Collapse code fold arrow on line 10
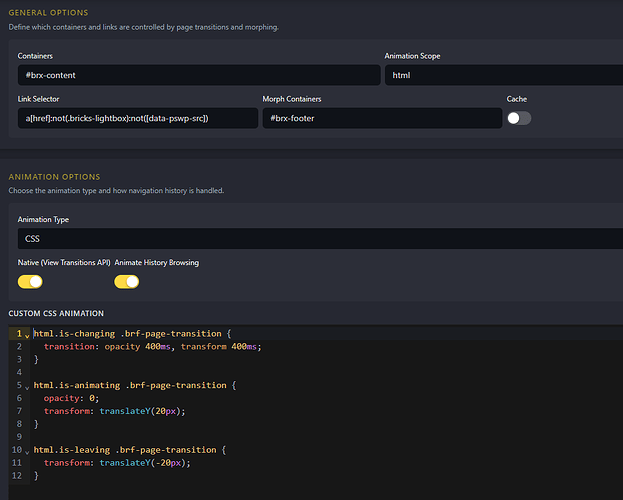This screenshot has width=623, height=500. (27, 452)
